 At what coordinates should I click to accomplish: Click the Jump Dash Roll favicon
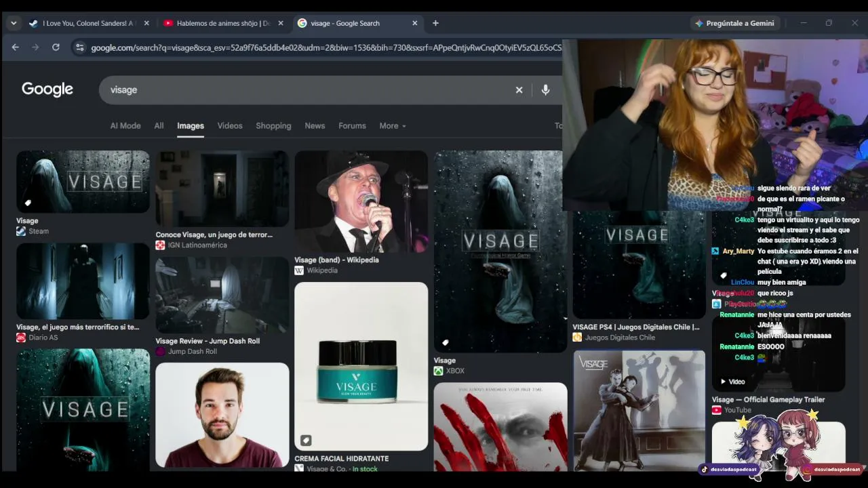pos(160,351)
